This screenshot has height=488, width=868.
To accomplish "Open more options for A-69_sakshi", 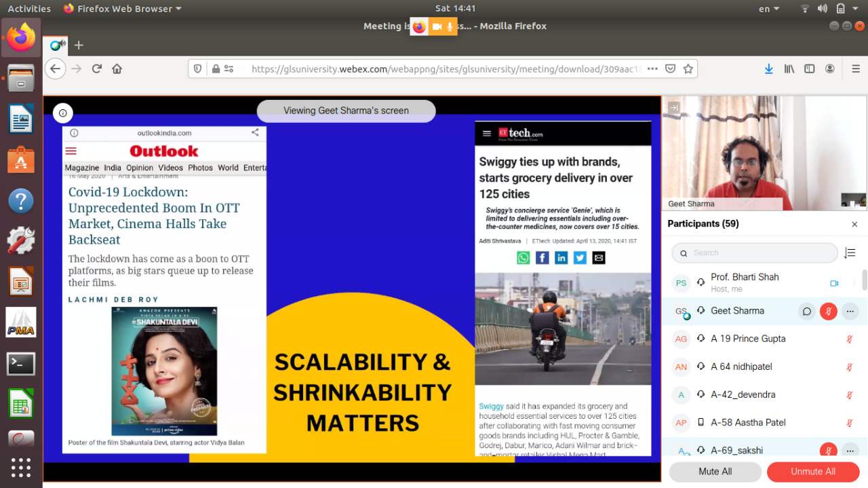I will (850, 451).
